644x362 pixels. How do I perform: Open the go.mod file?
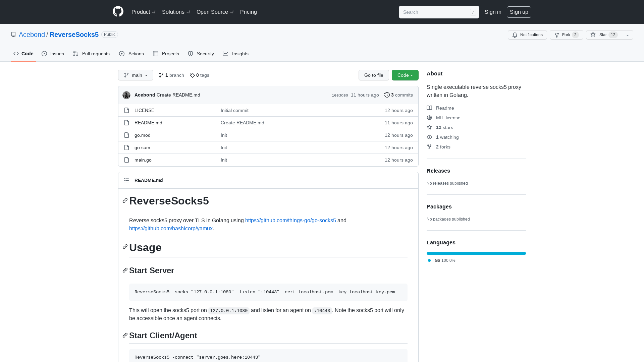pyautogui.click(x=143, y=135)
